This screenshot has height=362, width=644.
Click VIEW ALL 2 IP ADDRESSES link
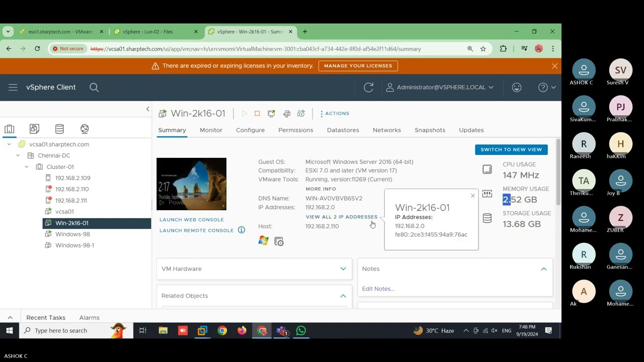coord(341,217)
